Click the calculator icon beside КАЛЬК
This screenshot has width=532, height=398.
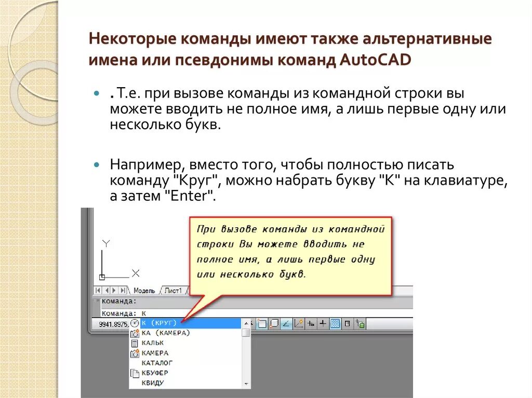pos(135,343)
